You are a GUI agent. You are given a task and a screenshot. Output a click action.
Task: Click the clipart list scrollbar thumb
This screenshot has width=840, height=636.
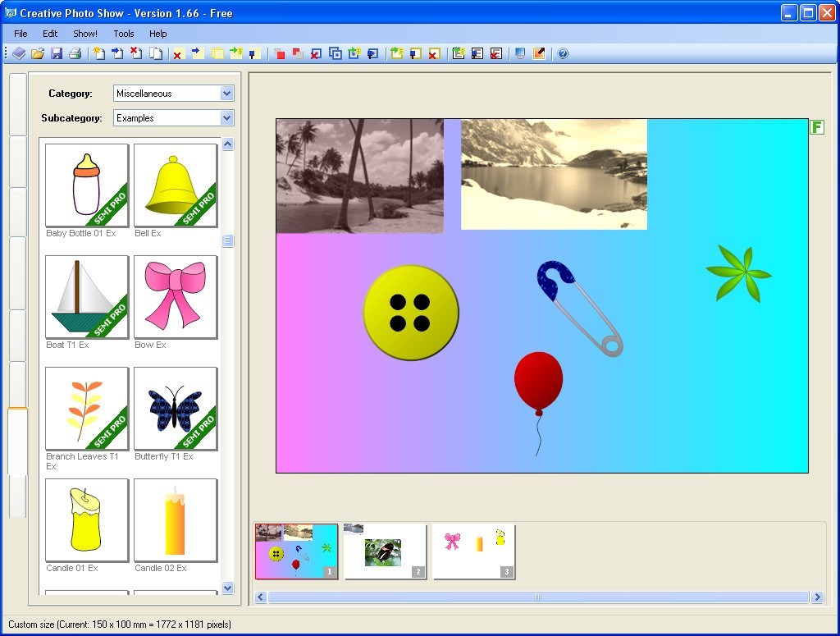[x=228, y=240]
